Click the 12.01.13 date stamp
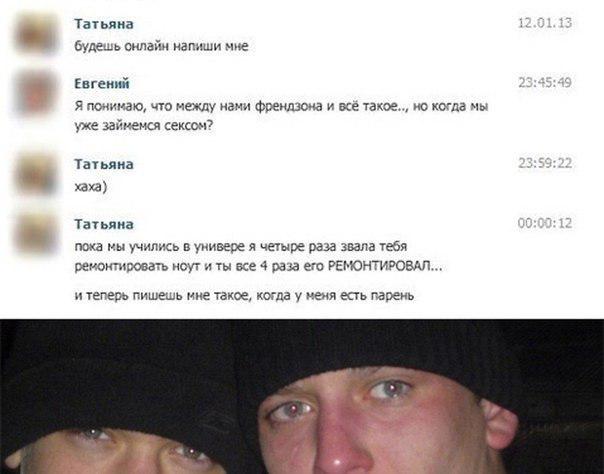 click(x=545, y=23)
